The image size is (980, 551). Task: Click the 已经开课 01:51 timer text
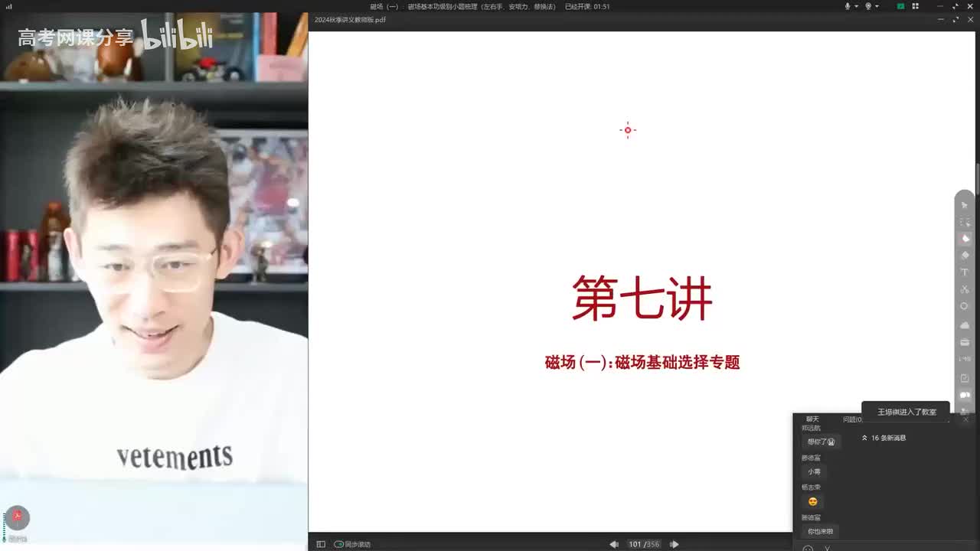587,6
